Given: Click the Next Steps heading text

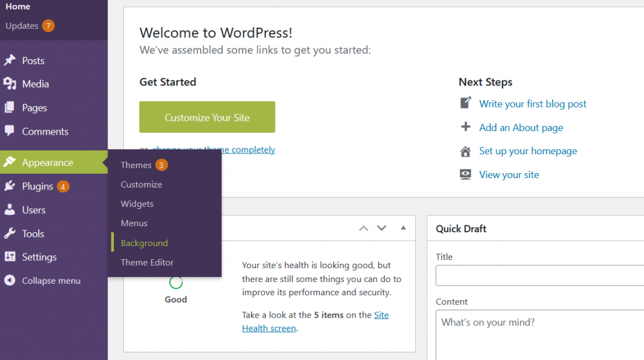Looking at the screenshot, I should click(x=486, y=82).
